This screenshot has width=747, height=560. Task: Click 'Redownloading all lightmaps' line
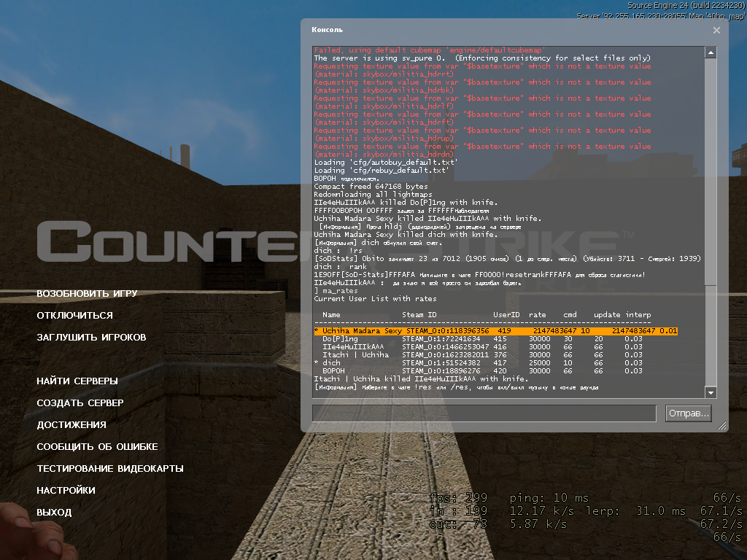tap(373, 194)
